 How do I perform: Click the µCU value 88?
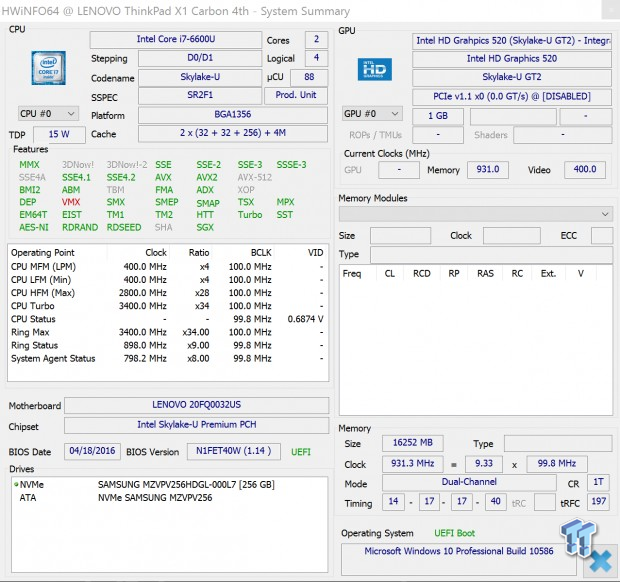coord(309,77)
